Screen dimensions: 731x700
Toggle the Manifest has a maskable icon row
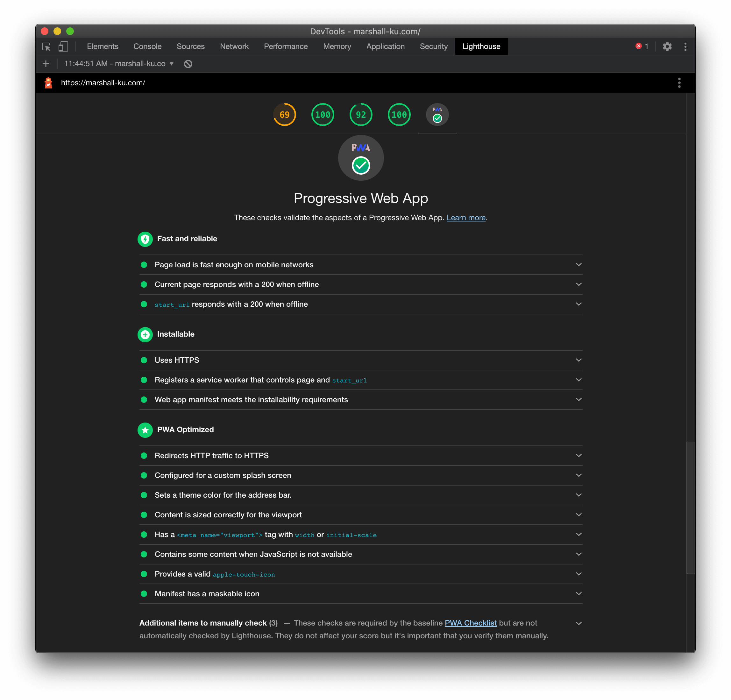578,594
